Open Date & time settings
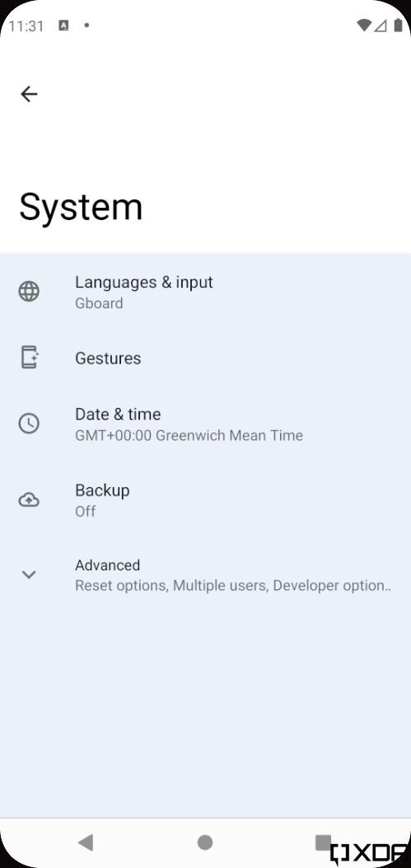The width and height of the screenshot is (411, 868). [205, 424]
